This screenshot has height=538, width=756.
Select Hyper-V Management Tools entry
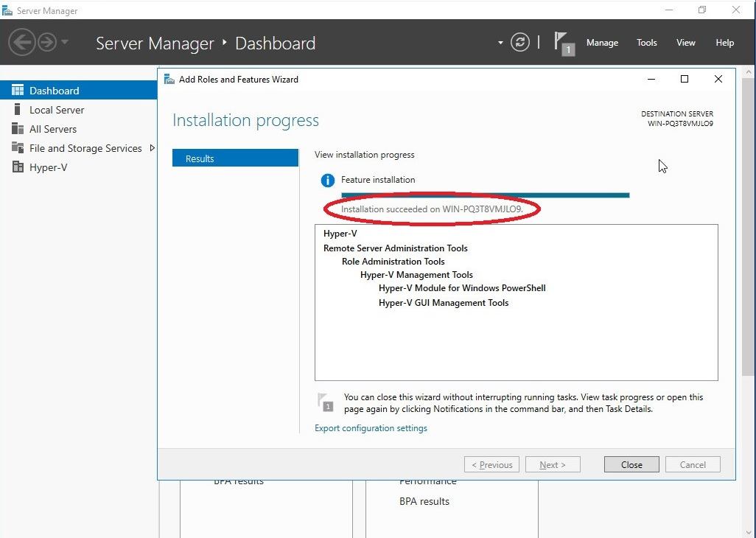[416, 275]
